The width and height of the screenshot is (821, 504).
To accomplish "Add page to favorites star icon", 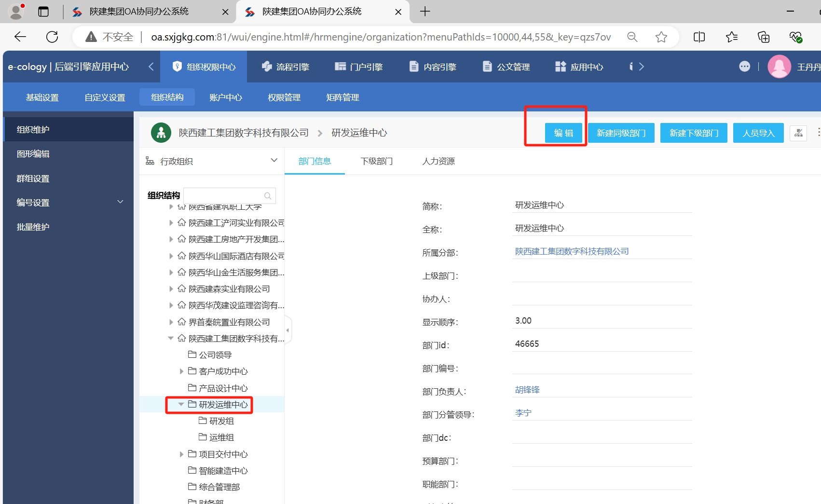I will point(661,37).
